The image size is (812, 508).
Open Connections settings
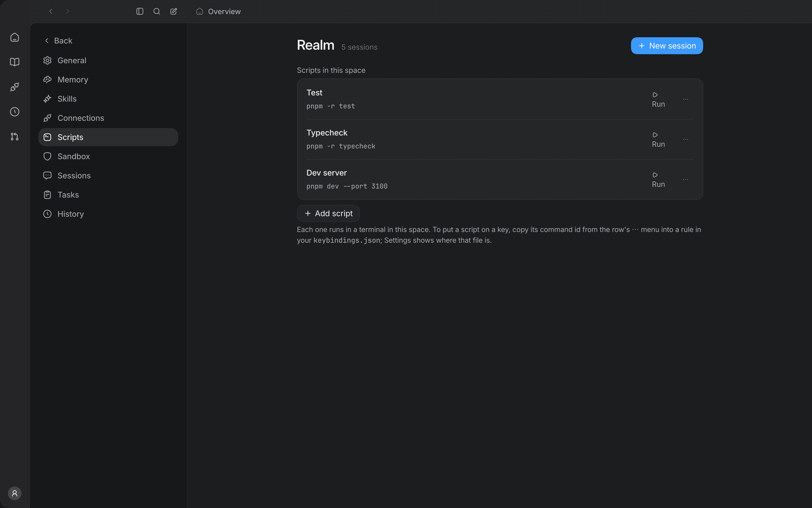coord(108,118)
